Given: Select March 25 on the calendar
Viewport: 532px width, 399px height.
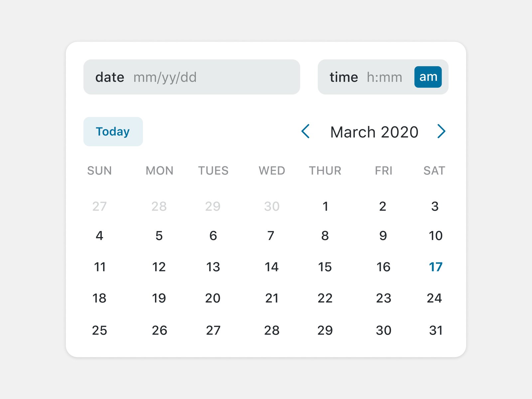Looking at the screenshot, I should (99, 330).
